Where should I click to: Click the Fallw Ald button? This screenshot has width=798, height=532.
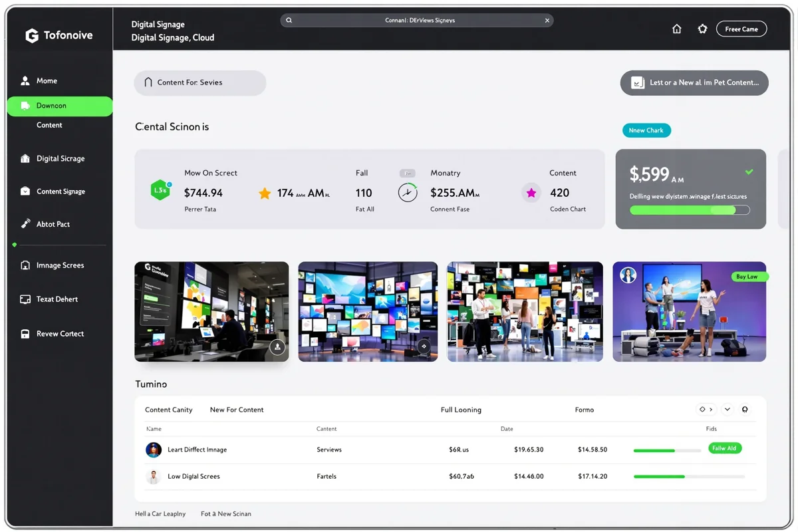(x=725, y=448)
